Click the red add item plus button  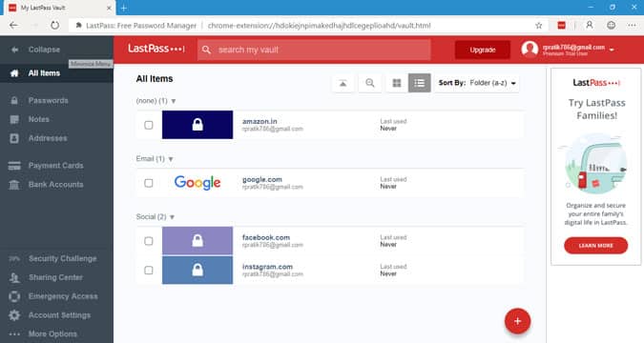(517, 321)
